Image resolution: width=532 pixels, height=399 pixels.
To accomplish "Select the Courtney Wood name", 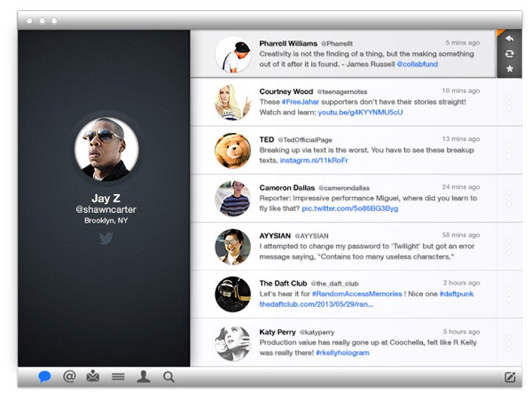I will point(286,92).
